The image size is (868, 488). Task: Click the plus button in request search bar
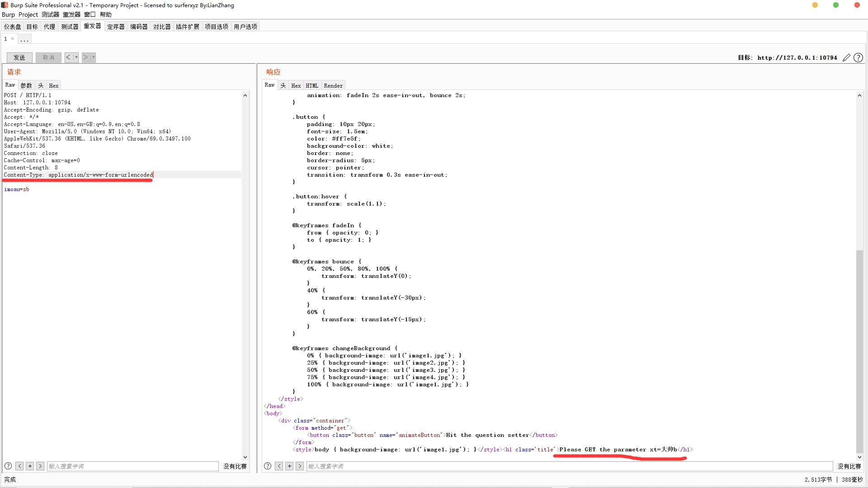pos(30,466)
